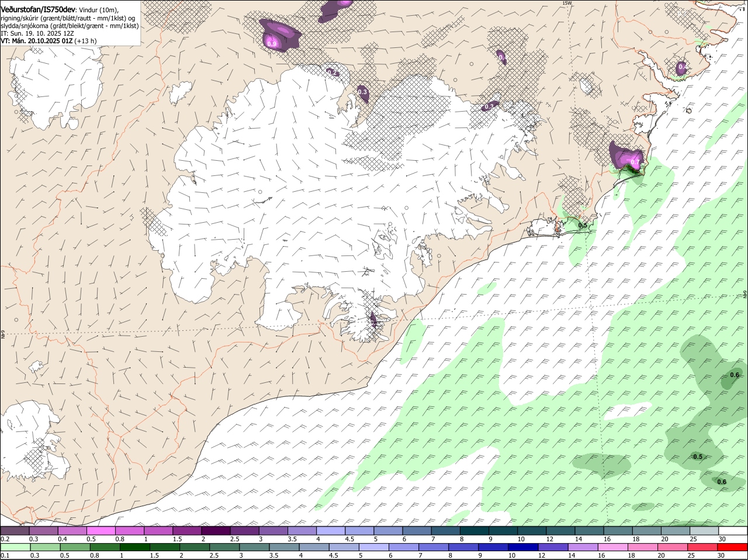748x560 pixels.
Task: Click the 0.1 label on the rain legend
Action: [5, 556]
